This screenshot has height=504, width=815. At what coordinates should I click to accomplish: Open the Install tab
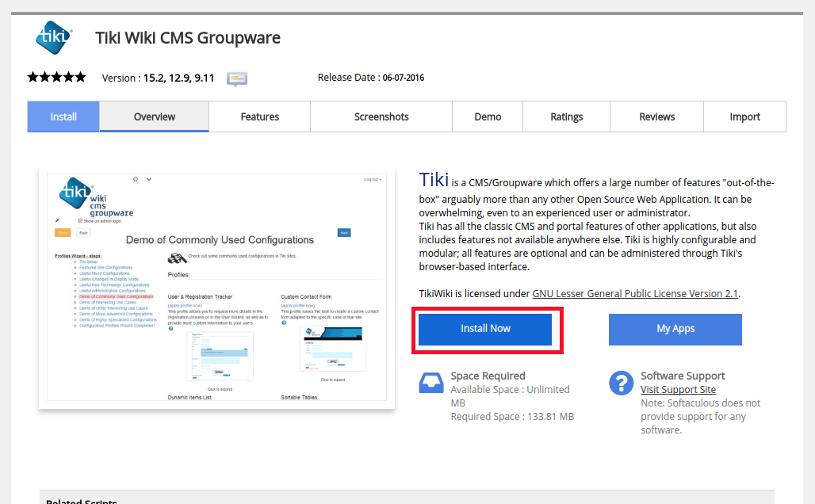[63, 116]
